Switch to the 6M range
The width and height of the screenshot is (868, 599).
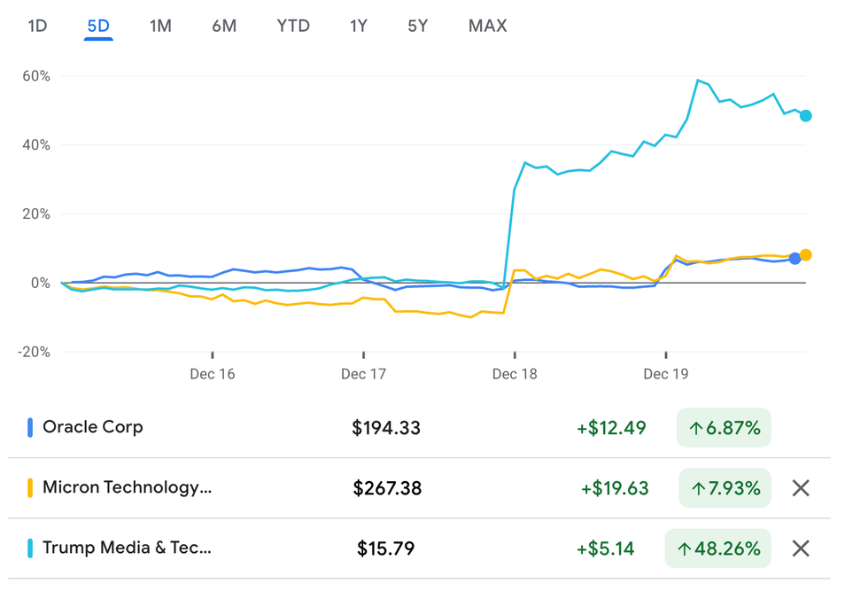[224, 26]
